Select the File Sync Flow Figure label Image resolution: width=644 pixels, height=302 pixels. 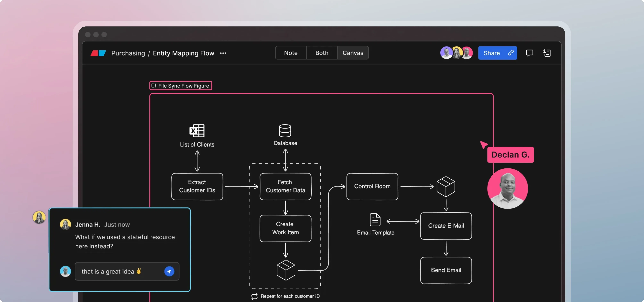[181, 86]
